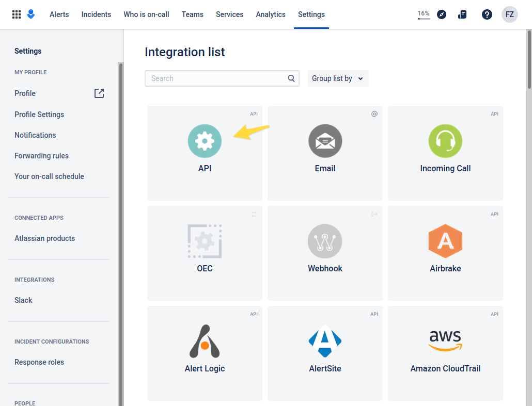Choose the Airbrake integration tile
The image size is (532, 406).
tap(445, 253)
